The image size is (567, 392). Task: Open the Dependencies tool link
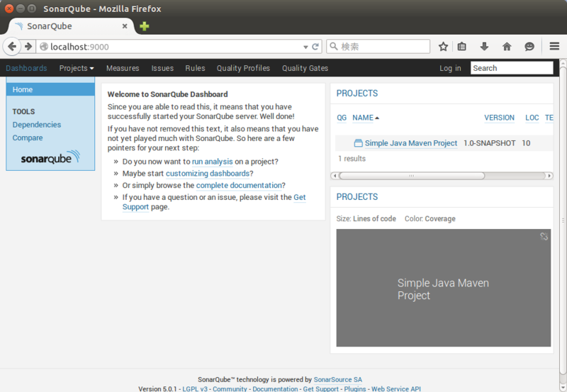coord(37,124)
